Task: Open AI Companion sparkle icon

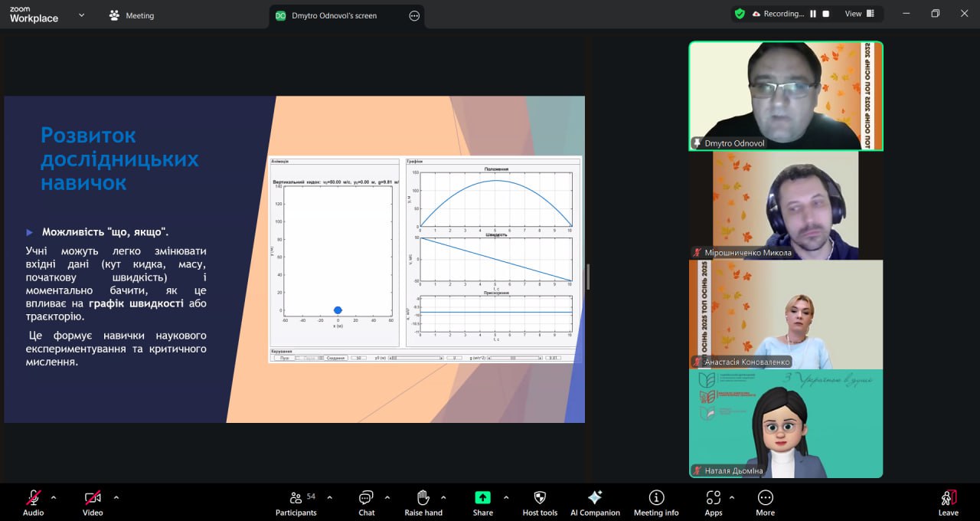Action: (x=595, y=497)
